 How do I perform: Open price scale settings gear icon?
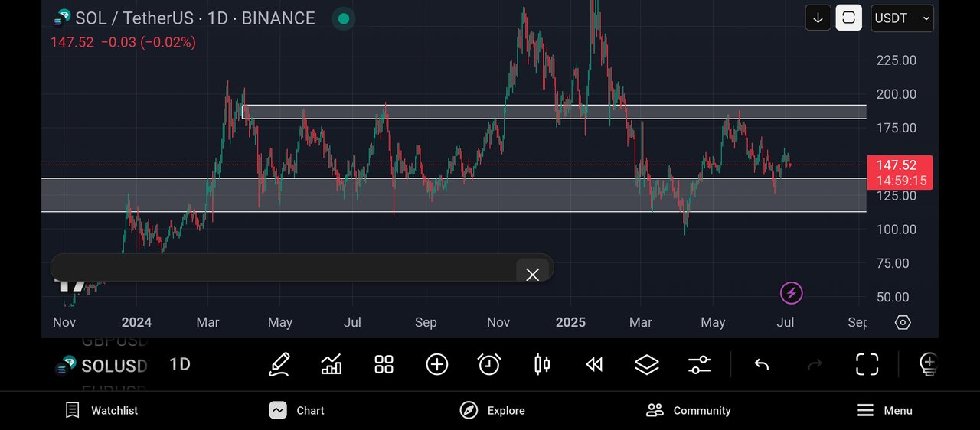click(903, 322)
